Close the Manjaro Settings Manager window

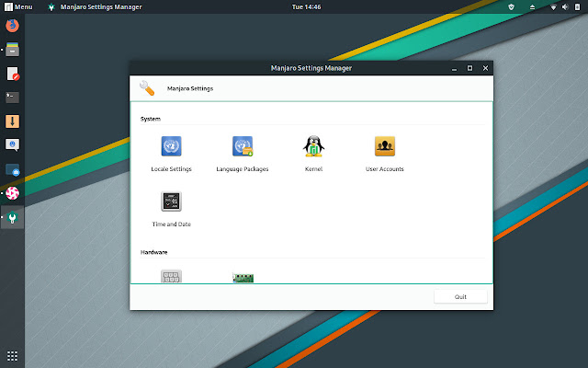click(x=485, y=68)
